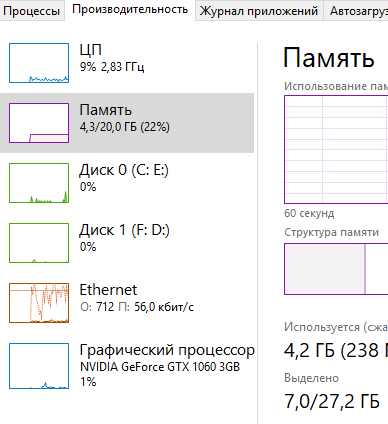This screenshot has height=424, width=388.
Task: Select the ЦП mini graph thumbnail
Action: [x=39, y=63]
